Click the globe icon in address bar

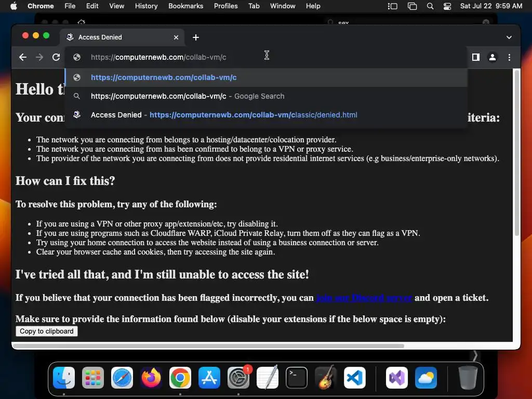click(x=77, y=57)
